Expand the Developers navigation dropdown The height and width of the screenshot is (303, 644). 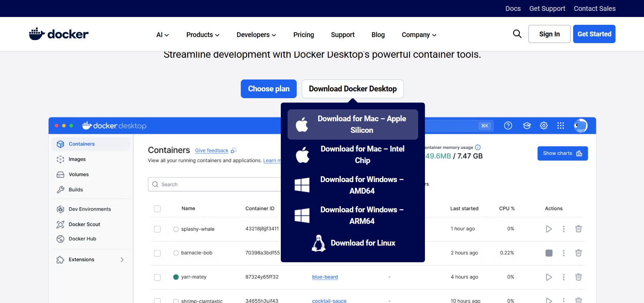click(x=256, y=35)
